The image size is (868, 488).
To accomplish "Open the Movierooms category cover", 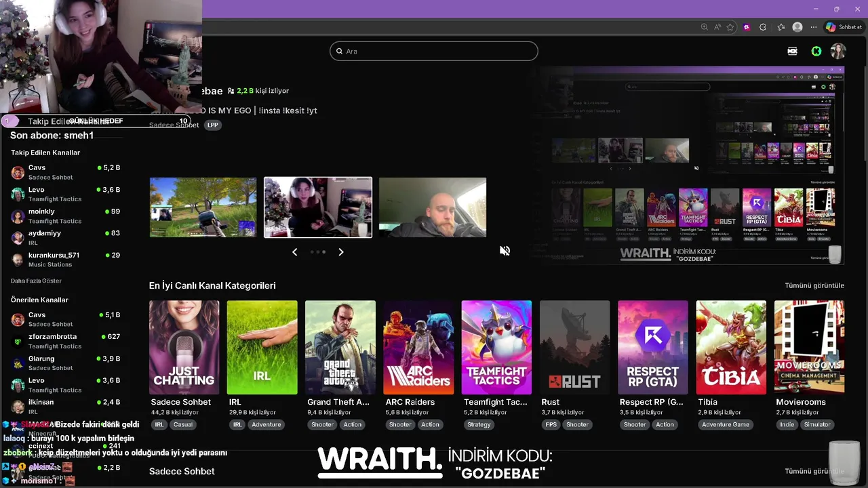I will (x=810, y=347).
